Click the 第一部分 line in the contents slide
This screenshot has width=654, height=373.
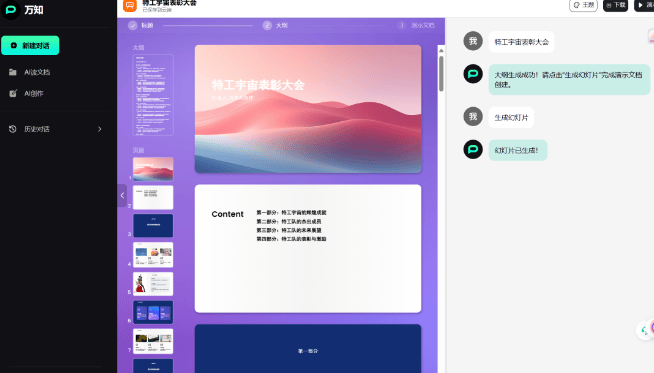(291, 213)
